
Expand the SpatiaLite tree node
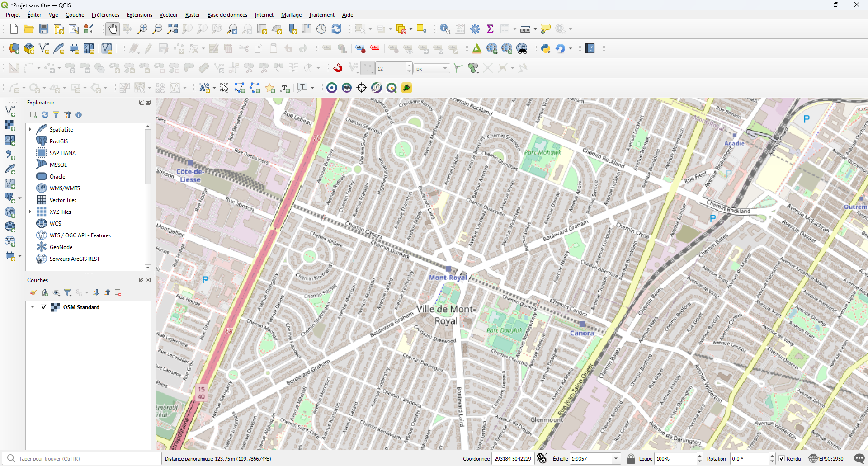[30, 129]
